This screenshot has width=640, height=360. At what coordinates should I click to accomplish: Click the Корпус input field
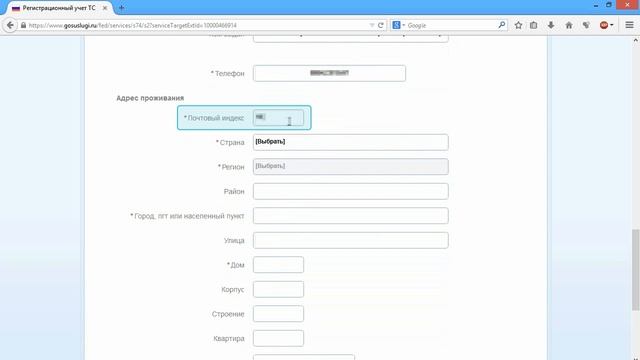(278, 289)
